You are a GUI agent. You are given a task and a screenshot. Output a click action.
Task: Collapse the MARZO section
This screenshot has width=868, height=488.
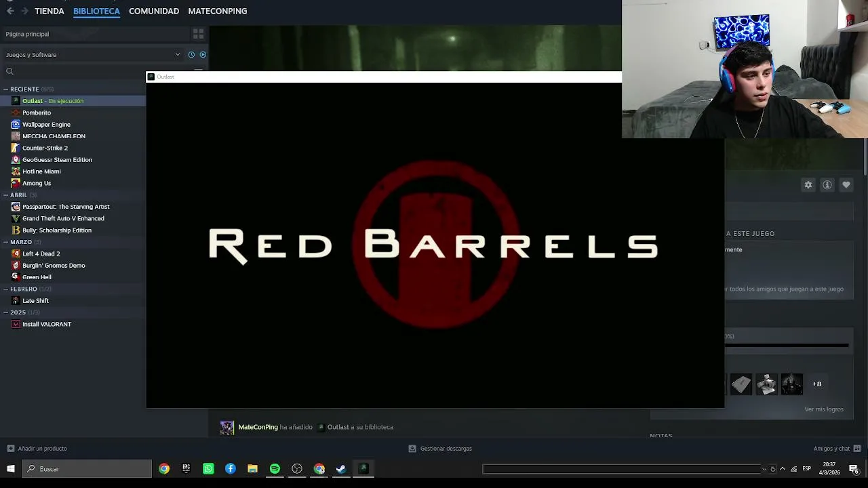(x=5, y=242)
